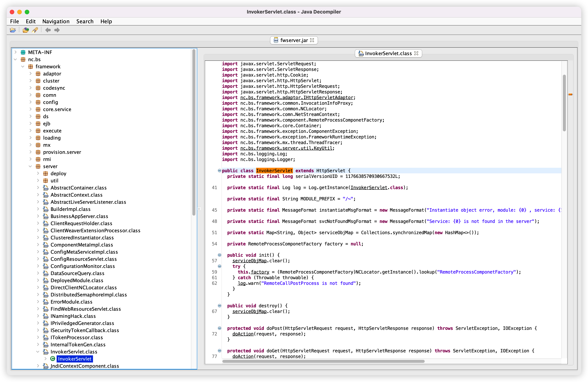Click the DataSourceQuery.class file icon
Screen dimensions: 588x382
(x=46, y=273)
